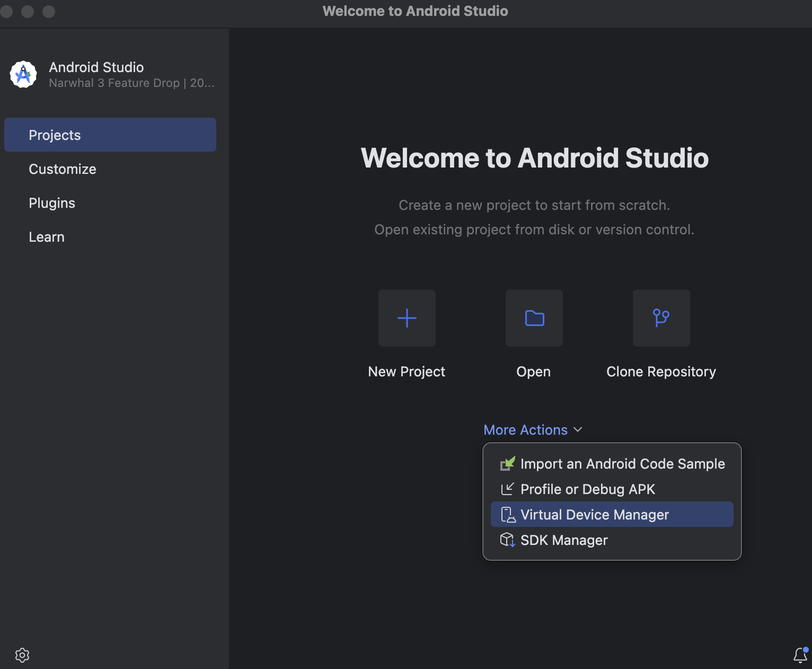Show notifications via the bell icon
Image resolution: width=812 pixels, height=669 pixels.
point(800,655)
